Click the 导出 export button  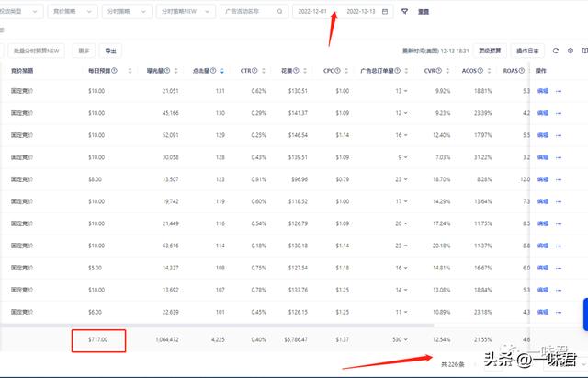coord(110,51)
